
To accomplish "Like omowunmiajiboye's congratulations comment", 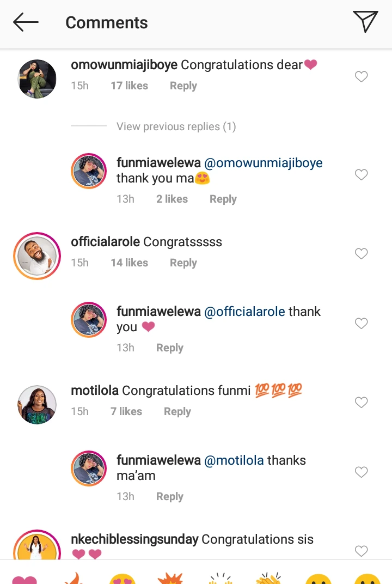I will (361, 77).
